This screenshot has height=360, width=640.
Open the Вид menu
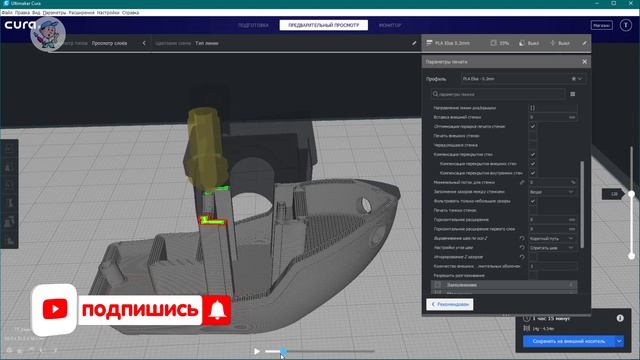coord(36,13)
